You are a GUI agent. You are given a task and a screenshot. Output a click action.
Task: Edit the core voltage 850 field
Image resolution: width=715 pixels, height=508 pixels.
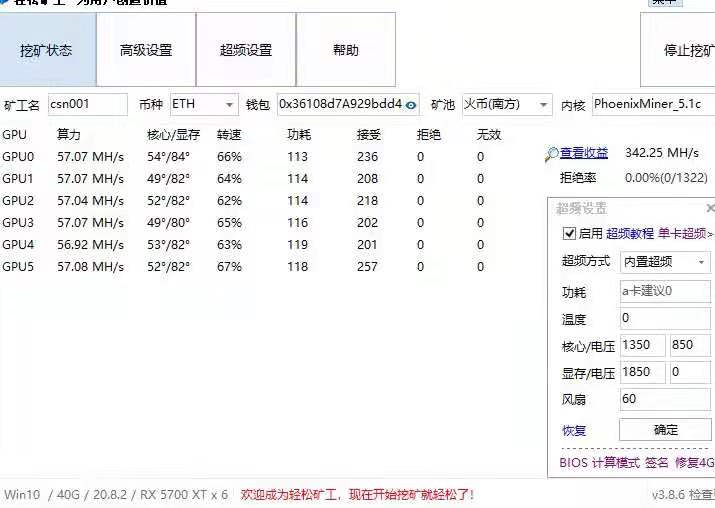(690, 345)
